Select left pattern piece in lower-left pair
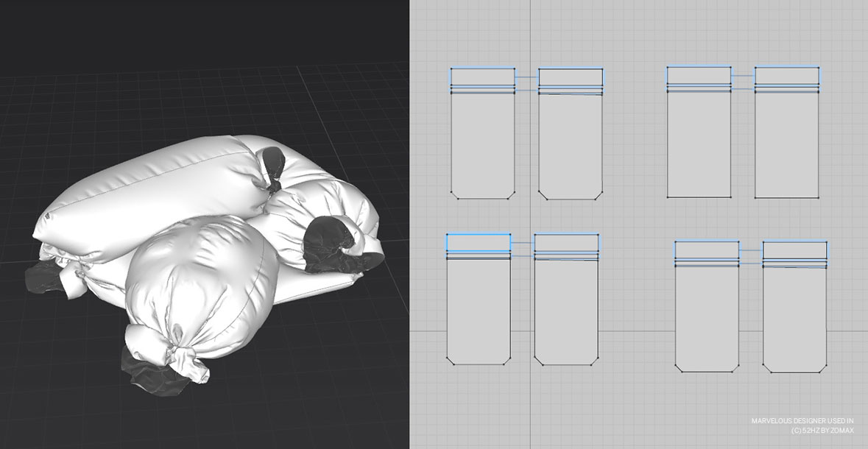 [479, 299]
